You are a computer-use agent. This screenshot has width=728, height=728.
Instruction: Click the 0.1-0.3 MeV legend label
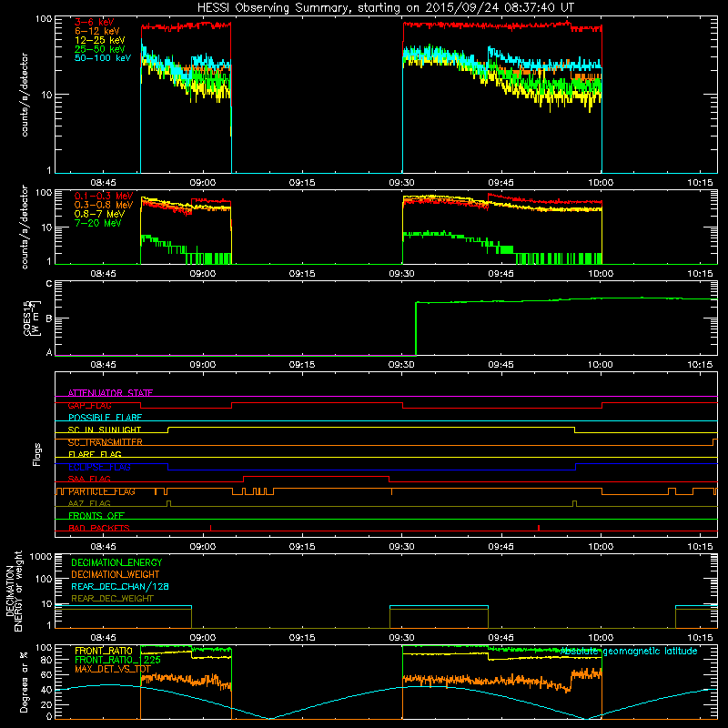(104, 196)
